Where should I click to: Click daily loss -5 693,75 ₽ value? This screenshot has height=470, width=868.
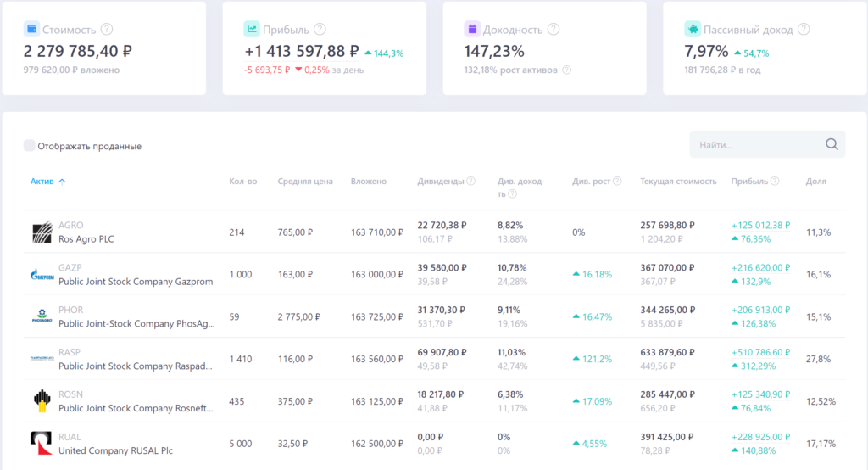[x=267, y=70]
